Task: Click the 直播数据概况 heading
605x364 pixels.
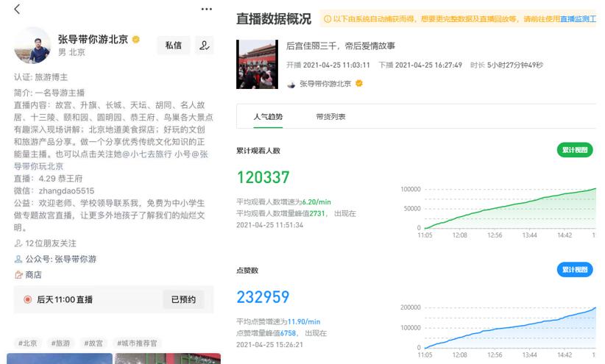Action: point(274,19)
